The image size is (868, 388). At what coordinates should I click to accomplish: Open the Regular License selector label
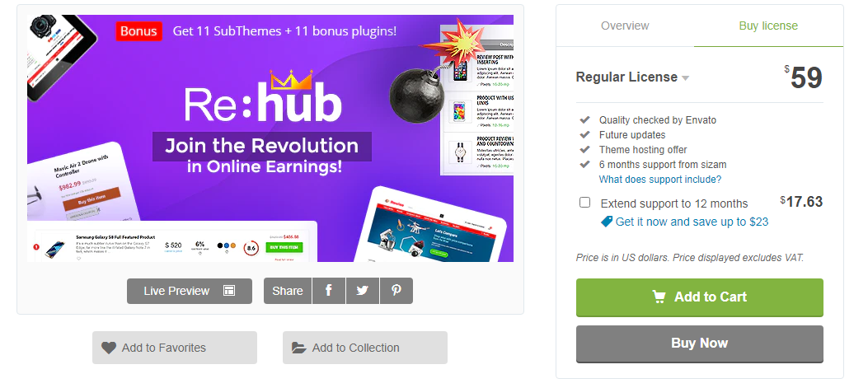pos(626,77)
